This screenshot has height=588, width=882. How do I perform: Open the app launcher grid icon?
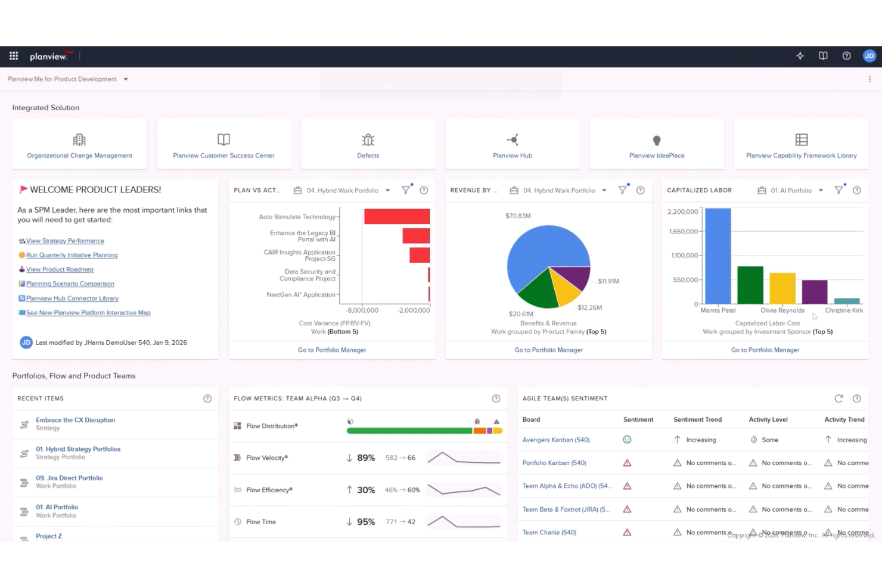click(14, 56)
